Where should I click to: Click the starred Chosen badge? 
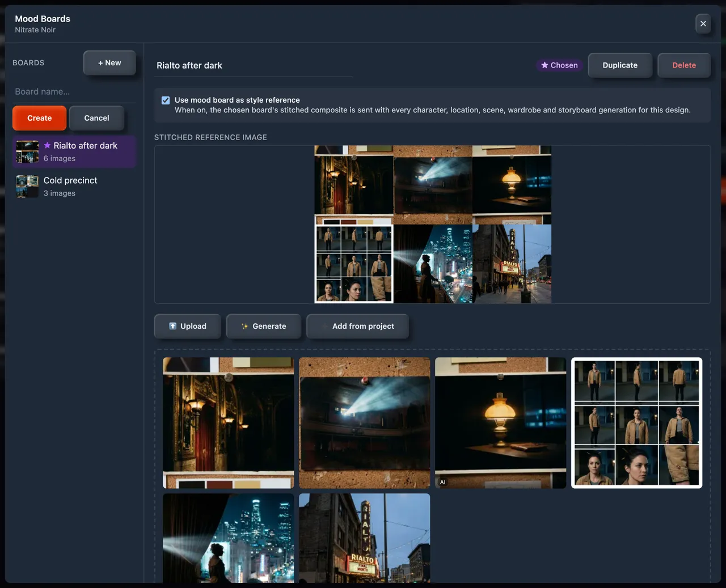click(559, 65)
